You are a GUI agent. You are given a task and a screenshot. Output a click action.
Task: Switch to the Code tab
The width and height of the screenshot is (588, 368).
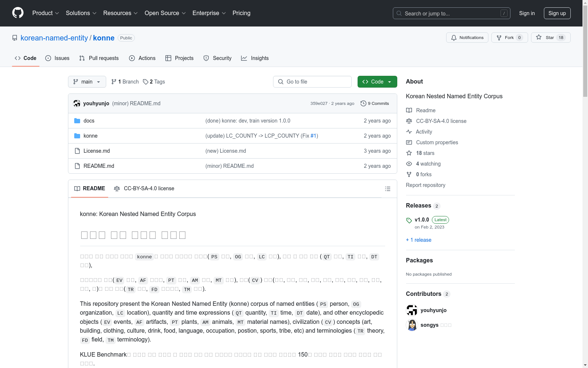26,58
